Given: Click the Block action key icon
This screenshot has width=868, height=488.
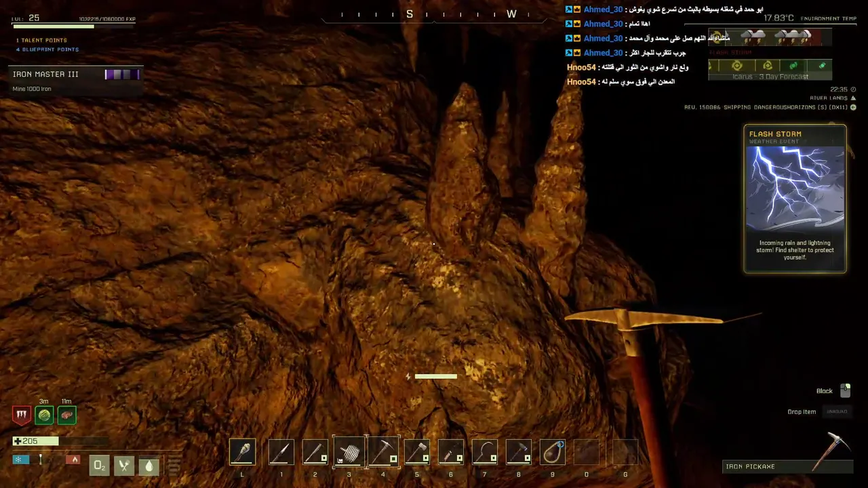Looking at the screenshot, I should pyautogui.click(x=845, y=390).
